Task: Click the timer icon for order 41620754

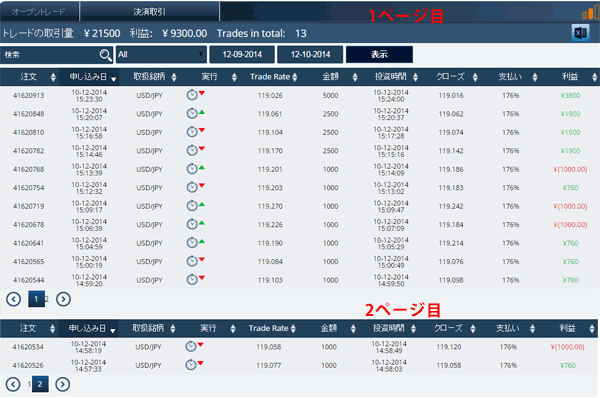Action: [192, 187]
